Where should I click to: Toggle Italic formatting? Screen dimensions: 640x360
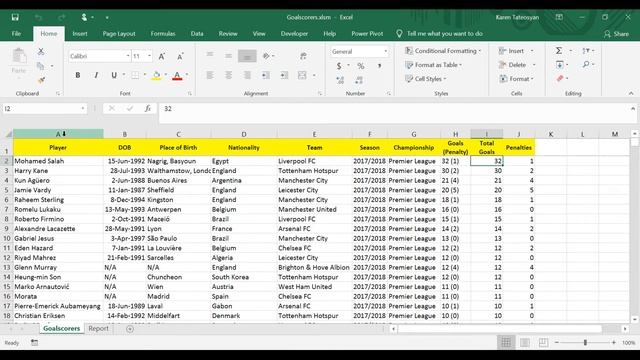pos(96,75)
